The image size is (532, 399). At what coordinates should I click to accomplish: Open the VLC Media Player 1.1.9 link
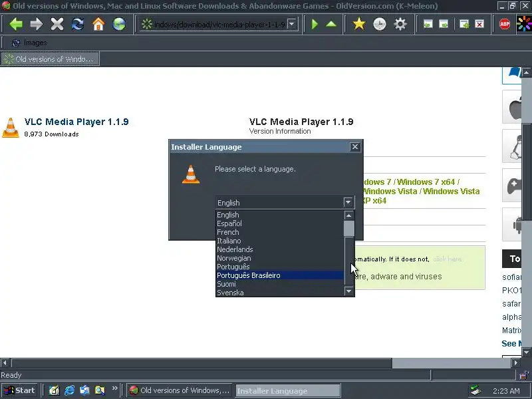tap(76, 122)
